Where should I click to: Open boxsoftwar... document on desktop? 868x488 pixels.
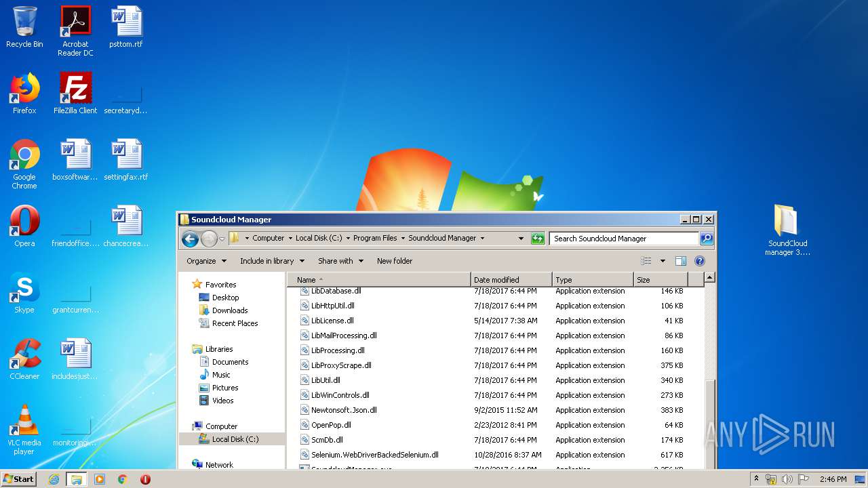75,160
